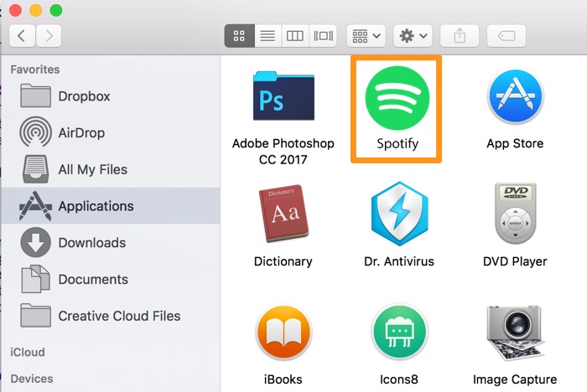Image resolution: width=587 pixels, height=392 pixels.
Task: Click the iCloud section header
Action: pyautogui.click(x=28, y=353)
